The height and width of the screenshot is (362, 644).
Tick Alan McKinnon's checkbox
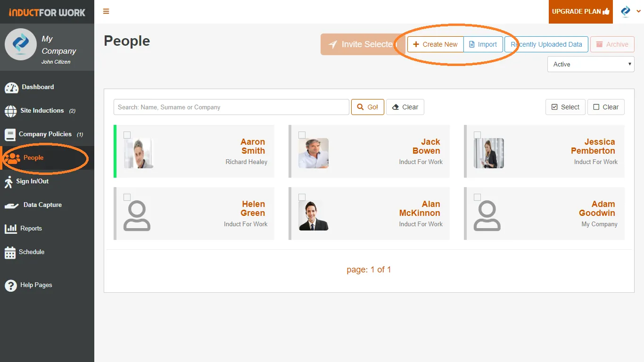tap(302, 197)
